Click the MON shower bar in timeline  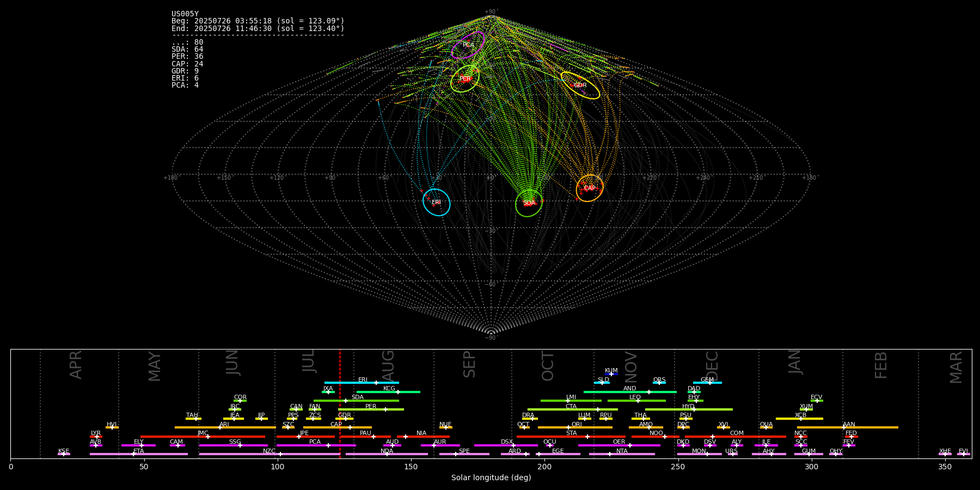(699, 454)
